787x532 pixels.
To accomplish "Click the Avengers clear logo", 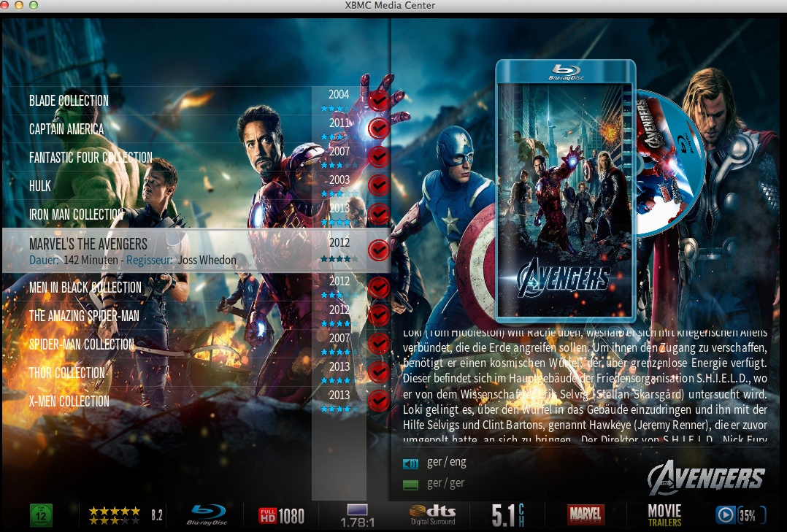I will click(707, 477).
